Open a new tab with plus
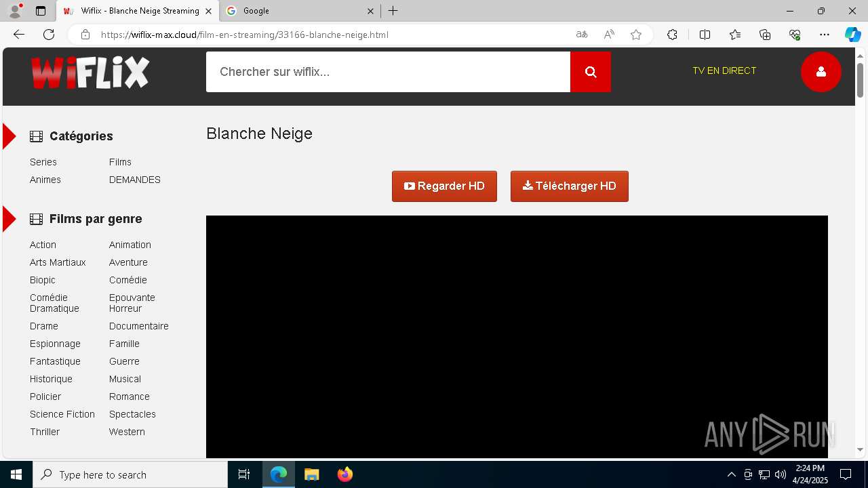 point(393,11)
